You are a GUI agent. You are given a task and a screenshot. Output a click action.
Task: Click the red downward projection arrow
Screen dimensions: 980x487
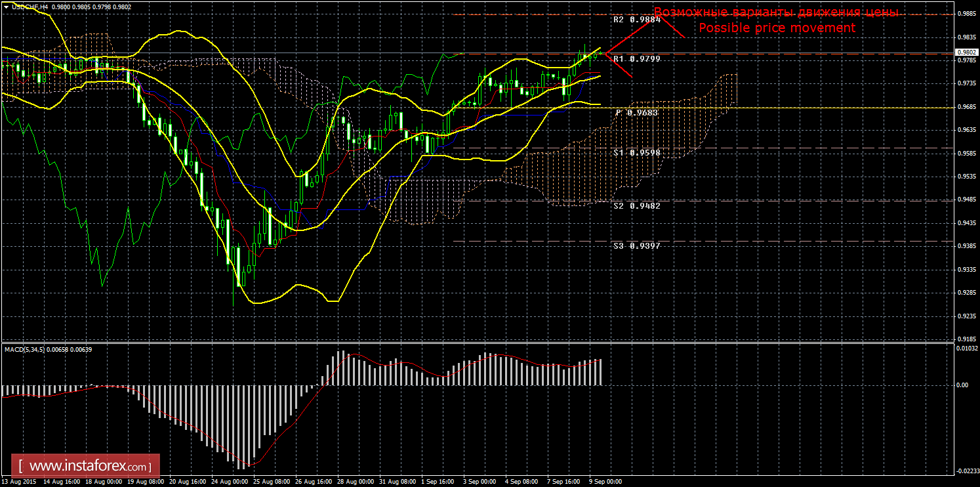click(620, 64)
